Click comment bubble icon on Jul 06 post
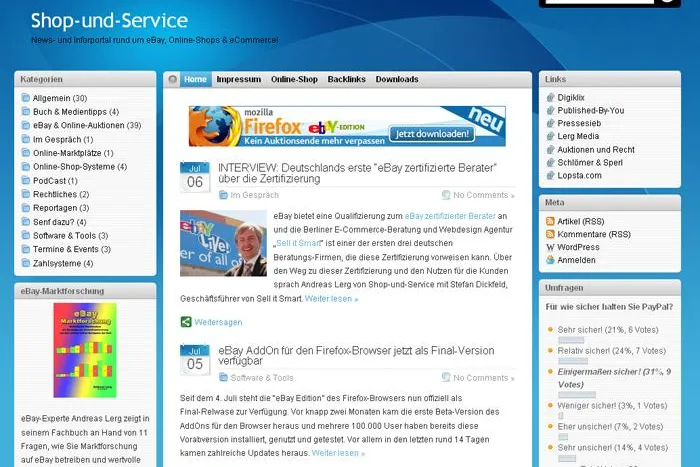 (446, 195)
